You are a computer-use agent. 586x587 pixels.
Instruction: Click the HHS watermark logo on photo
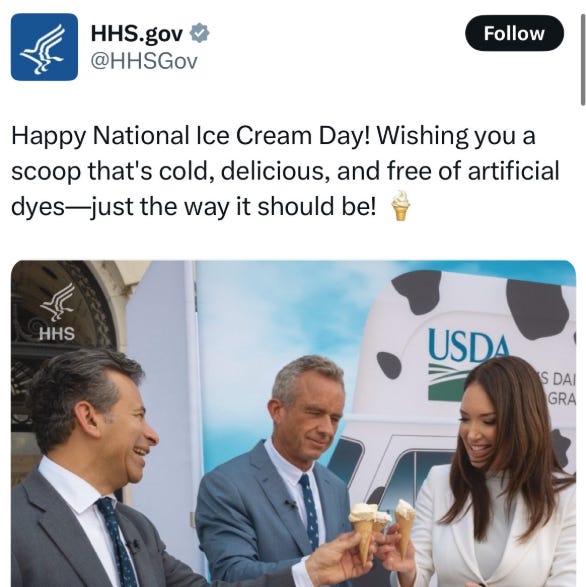pyautogui.click(x=57, y=312)
